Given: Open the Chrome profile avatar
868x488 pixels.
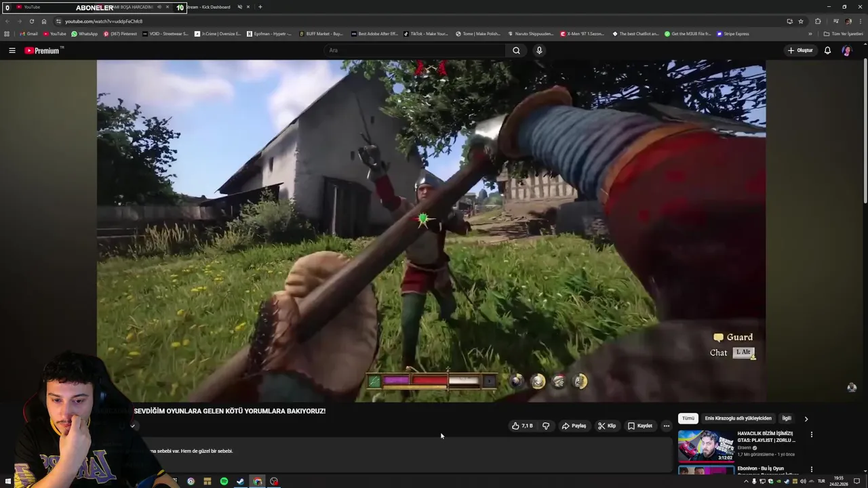Looking at the screenshot, I should click(x=848, y=21).
